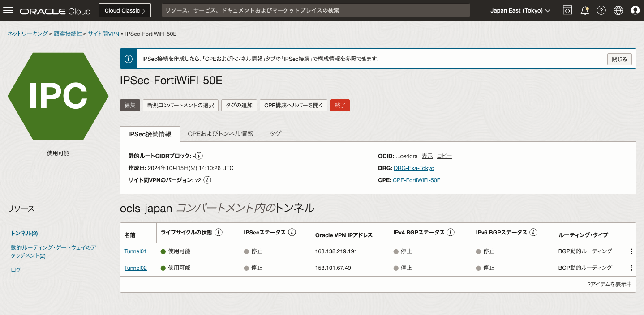Click the resource search input field

(x=315, y=10)
